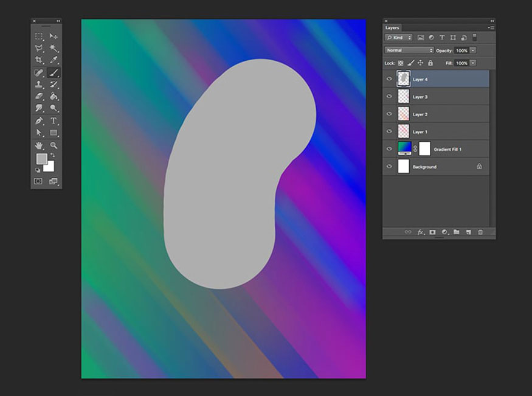Filter layers by adjustment layers
Image resolution: width=532 pixels, height=396 pixels.
click(431, 38)
